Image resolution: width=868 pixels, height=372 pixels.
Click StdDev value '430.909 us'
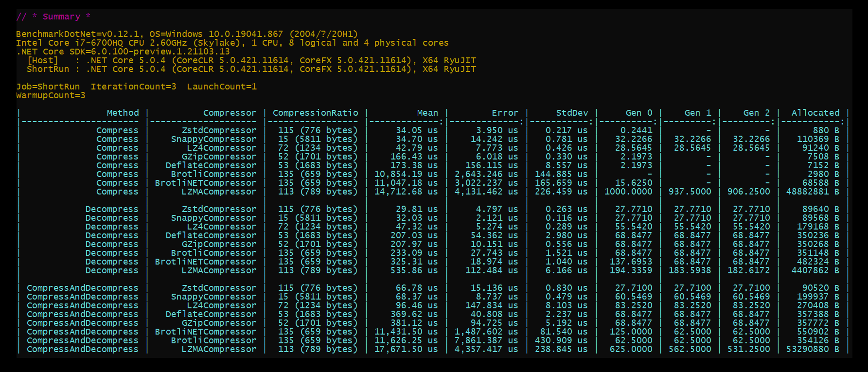tap(561, 340)
